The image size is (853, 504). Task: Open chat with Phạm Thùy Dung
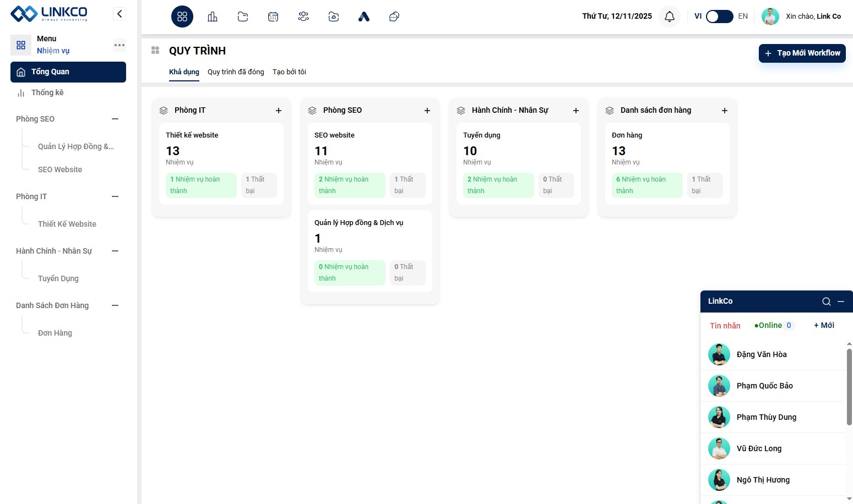point(766,417)
